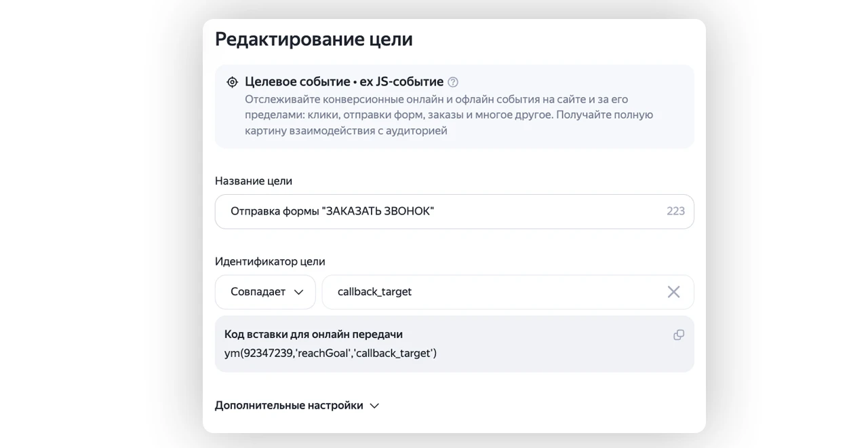Click the 223 character counter

point(675,211)
